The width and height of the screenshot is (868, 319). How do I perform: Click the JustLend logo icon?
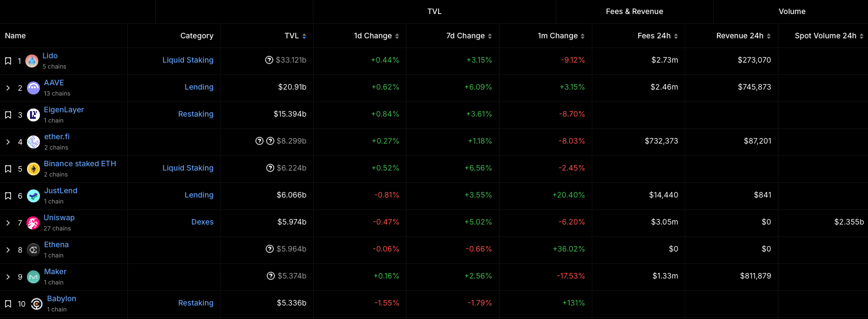click(33, 196)
